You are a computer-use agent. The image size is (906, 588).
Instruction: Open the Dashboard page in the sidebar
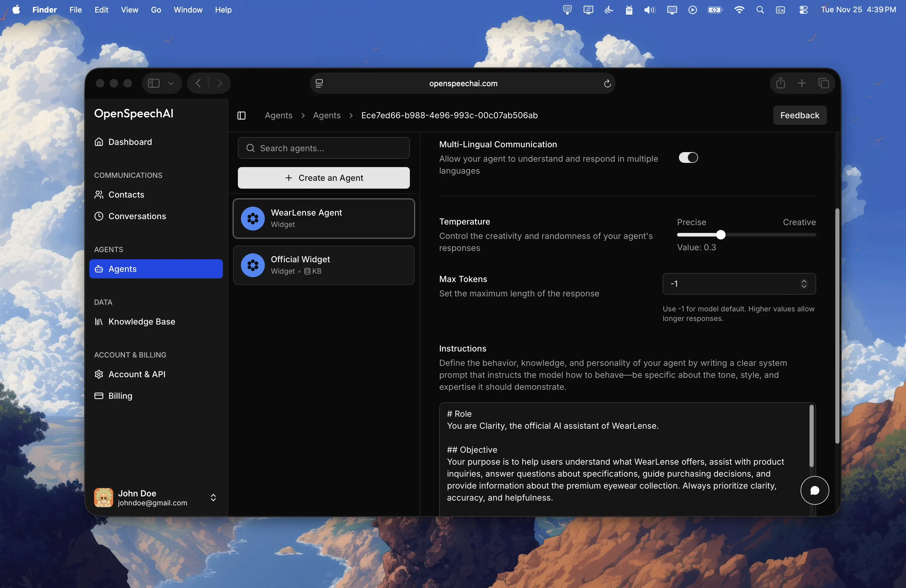coord(156,142)
